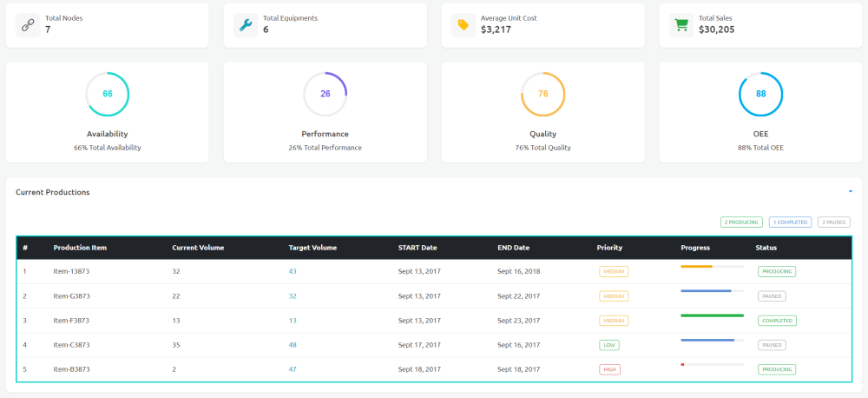This screenshot has width=868, height=398.
Task: Open target volume link 43
Action: coord(293,272)
